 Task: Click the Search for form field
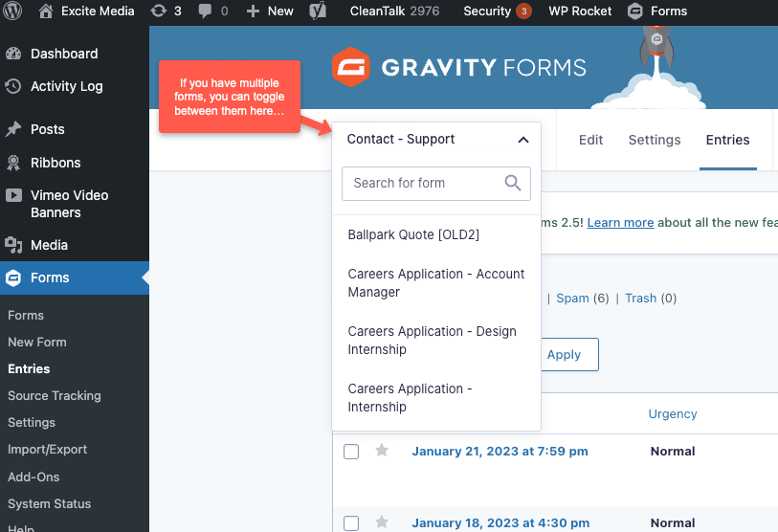pos(436,184)
